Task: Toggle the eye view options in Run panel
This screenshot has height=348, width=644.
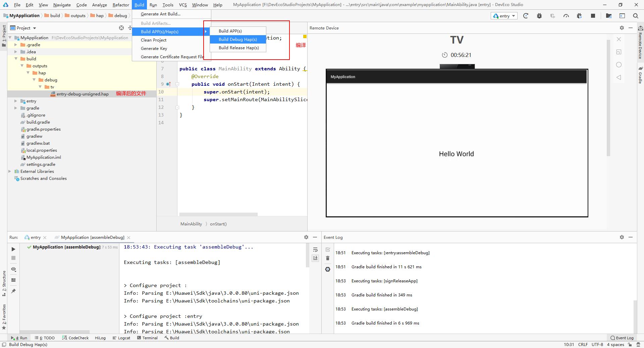Action: [13, 269]
